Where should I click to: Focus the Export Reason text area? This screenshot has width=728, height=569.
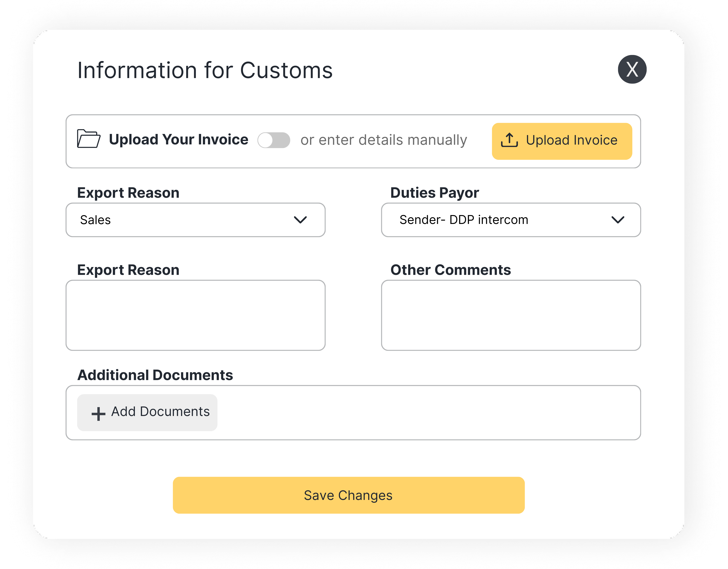(x=195, y=315)
